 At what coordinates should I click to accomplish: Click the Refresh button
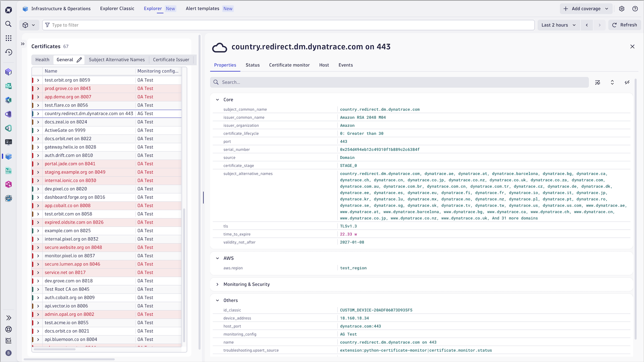(x=625, y=25)
